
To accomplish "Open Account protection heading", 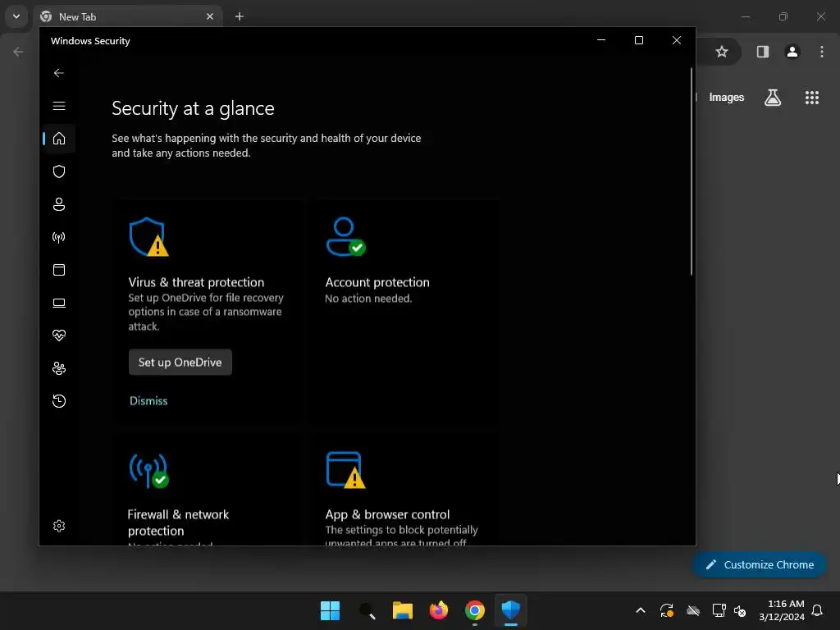I will pos(377,282).
